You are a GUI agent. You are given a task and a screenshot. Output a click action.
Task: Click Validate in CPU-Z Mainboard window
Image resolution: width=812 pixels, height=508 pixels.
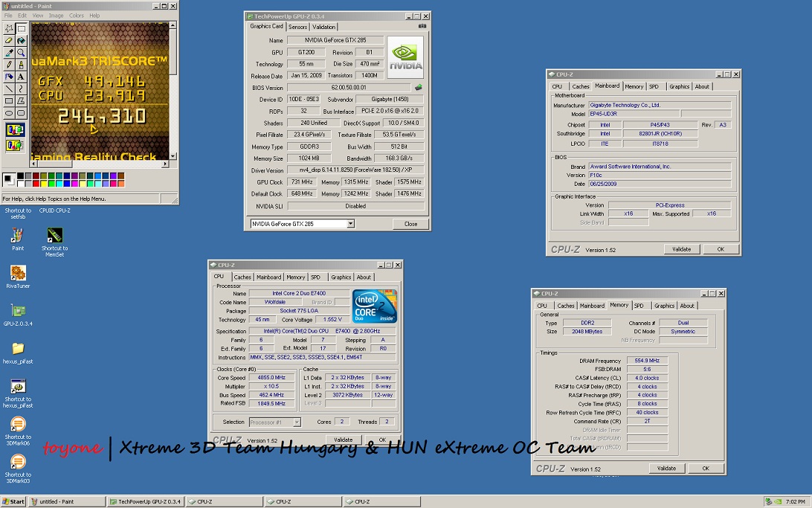(x=681, y=249)
